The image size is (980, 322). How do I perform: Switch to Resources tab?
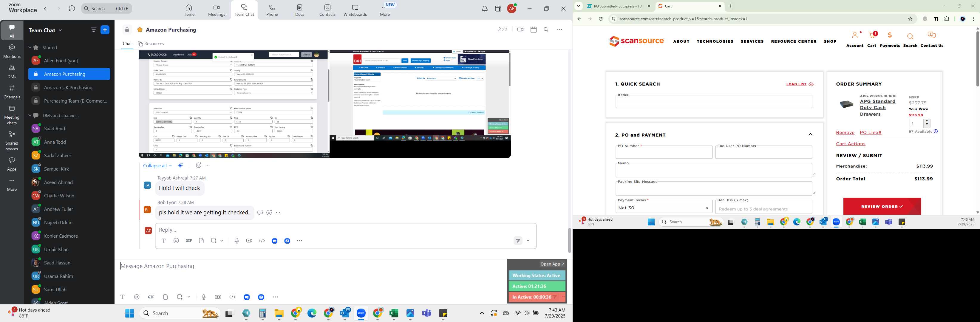152,44
